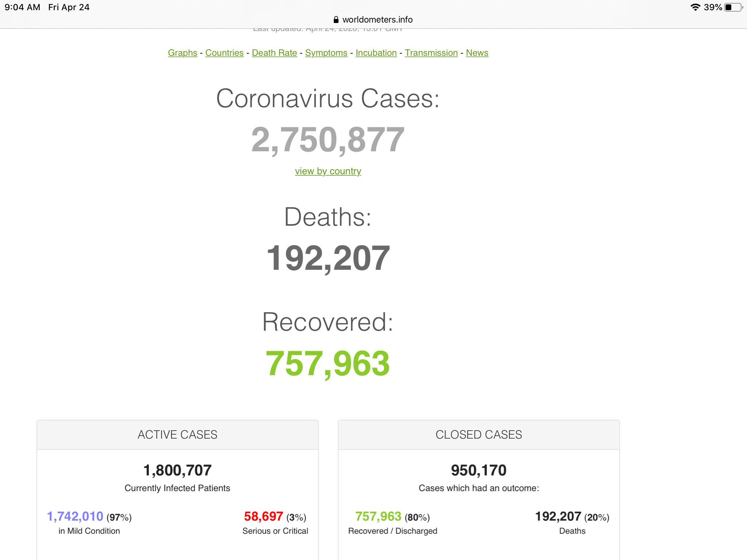747x560 pixels.
Task: Tap the worldometers.info address field
Action: (x=377, y=20)
